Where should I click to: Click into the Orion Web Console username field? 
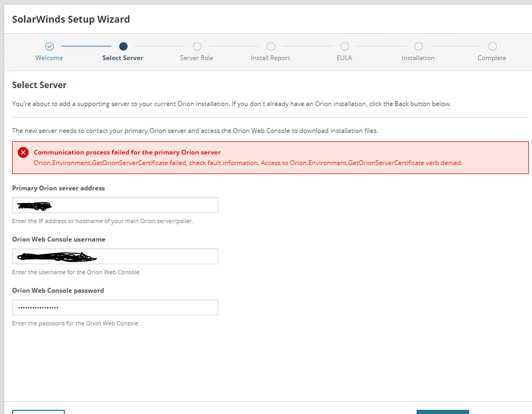click(x=115, y=256)
